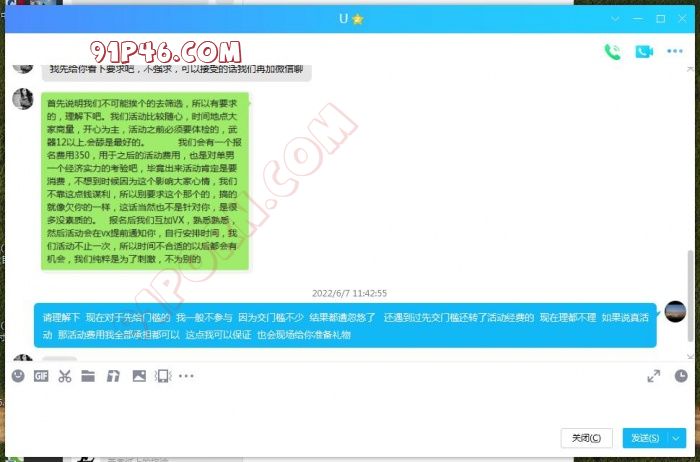Screen dimensions: 700x462
Task: Click the scissors screenshot tool
Action: pyautogui.click(x=65, y=376)
